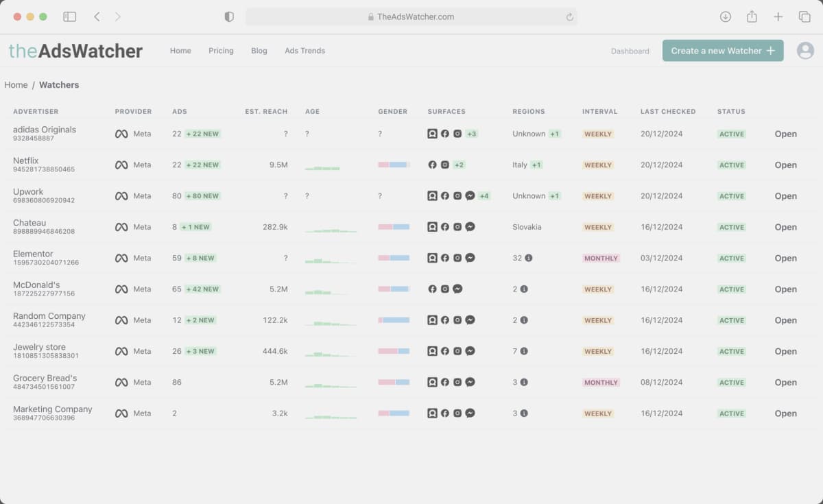Show the tab overview icon

coord(804,16)
